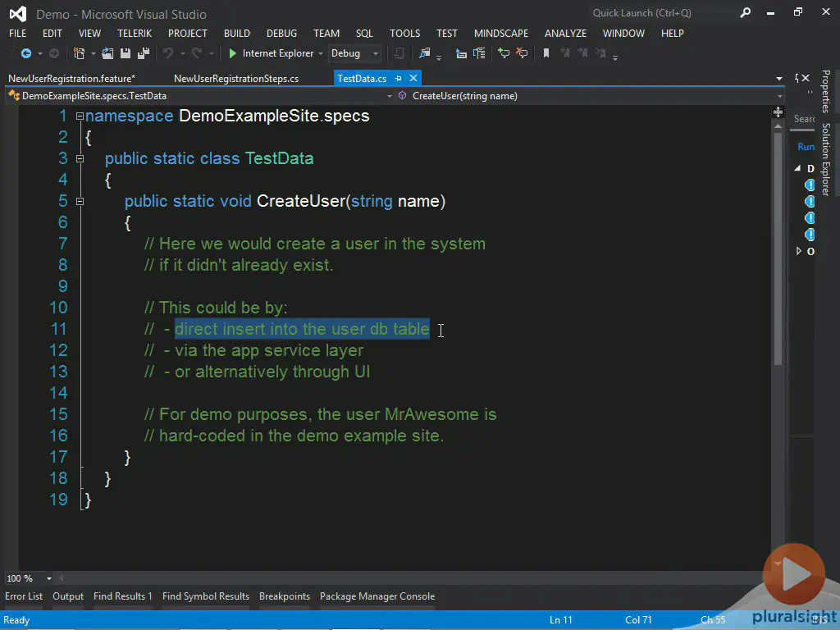
Task: Click the Navigate Backward toolbar icon
Action: coord(25,53)
